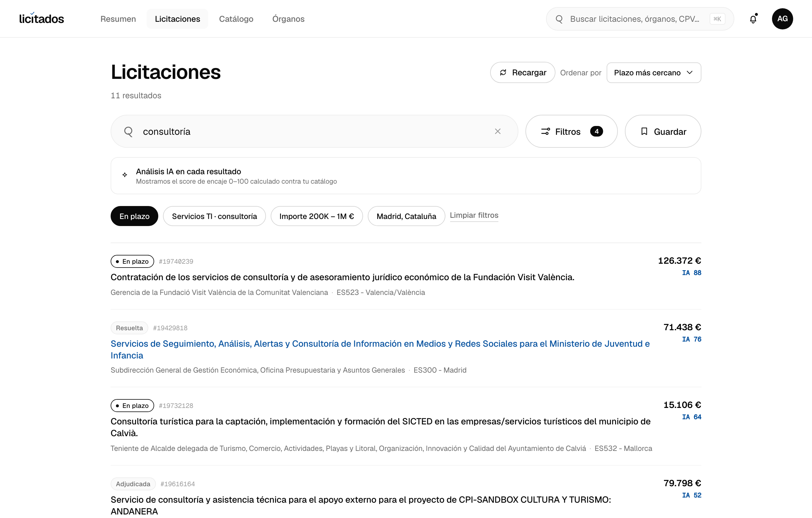Click the search magnifier icon beside consultoría

pos(128,132)
